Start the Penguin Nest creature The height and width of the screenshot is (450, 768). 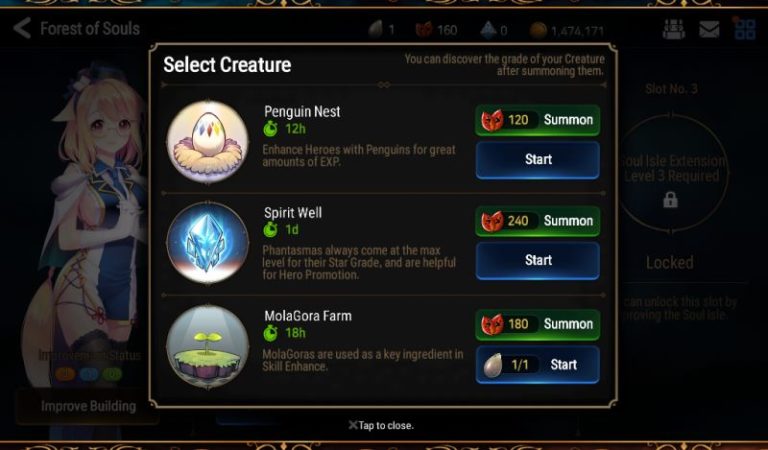(537, 160)
